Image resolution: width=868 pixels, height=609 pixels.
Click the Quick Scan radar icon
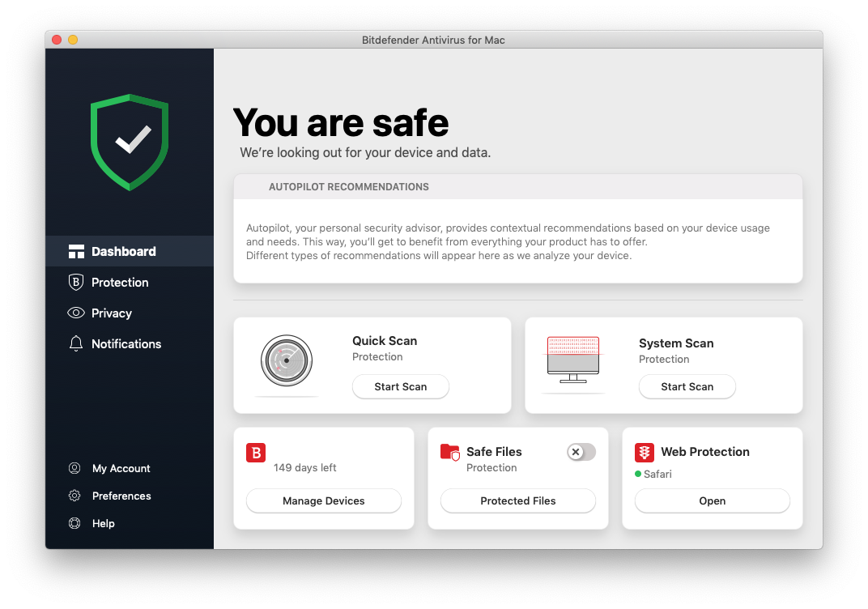point(287,360)
